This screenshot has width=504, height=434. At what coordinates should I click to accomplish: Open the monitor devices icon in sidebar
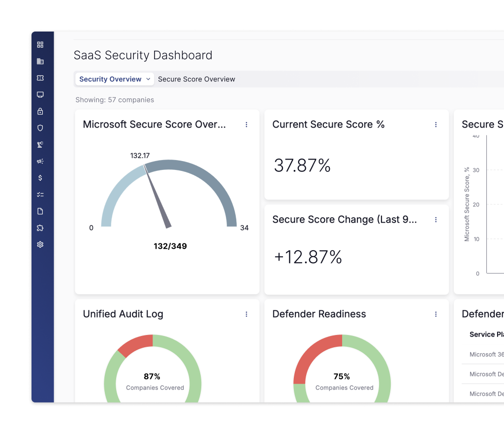tap(40, 95)
